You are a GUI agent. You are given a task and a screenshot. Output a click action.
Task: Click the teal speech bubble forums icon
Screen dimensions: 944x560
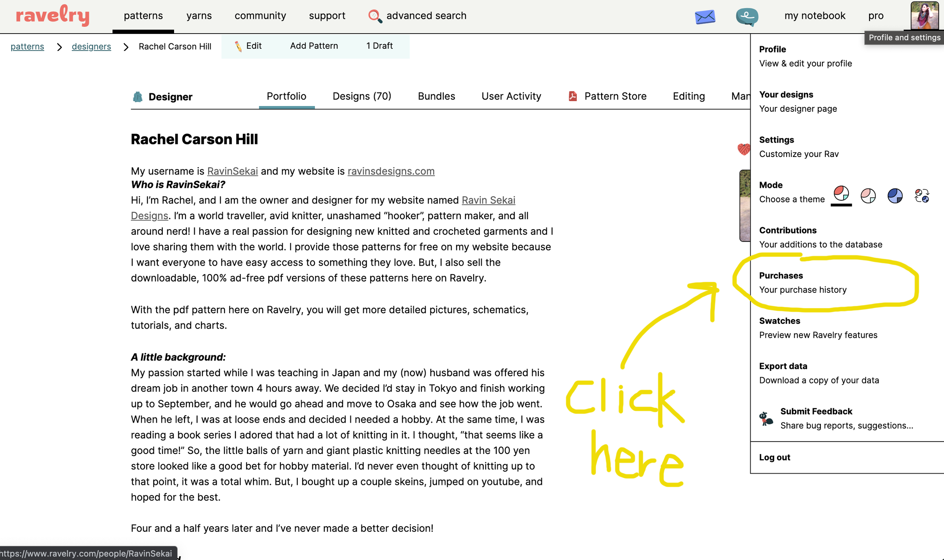[747, 17]
